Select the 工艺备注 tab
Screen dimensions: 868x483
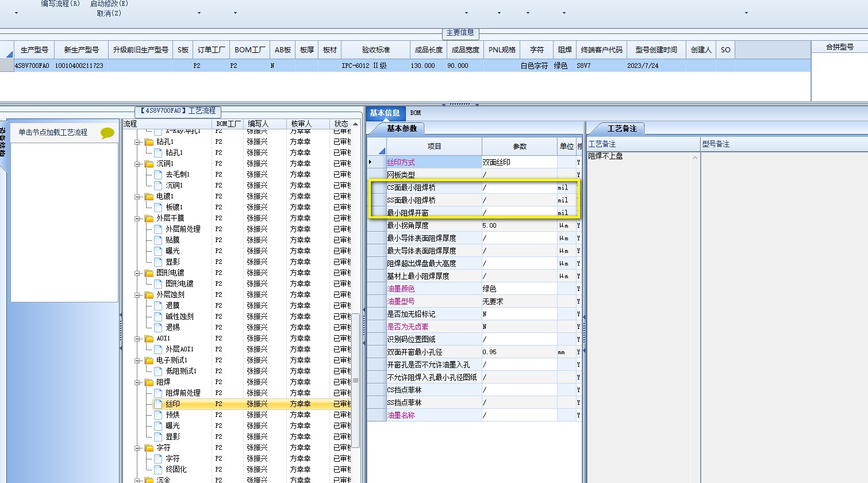622,128
